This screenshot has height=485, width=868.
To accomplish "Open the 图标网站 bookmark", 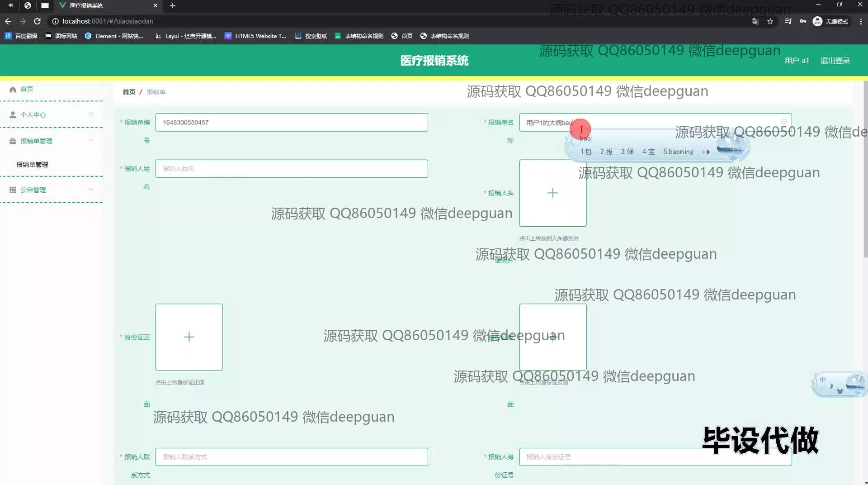I will pos(61,36).
